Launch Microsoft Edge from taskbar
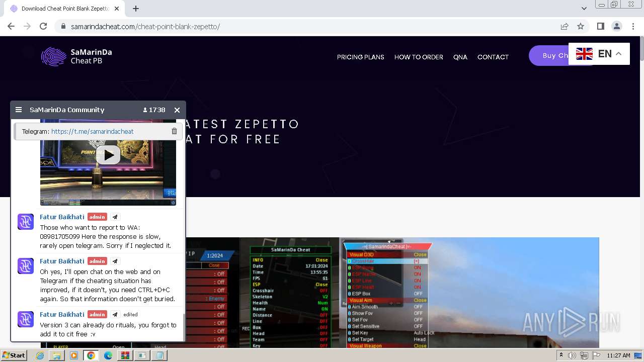644x362 pixels. tap(108, 355)
